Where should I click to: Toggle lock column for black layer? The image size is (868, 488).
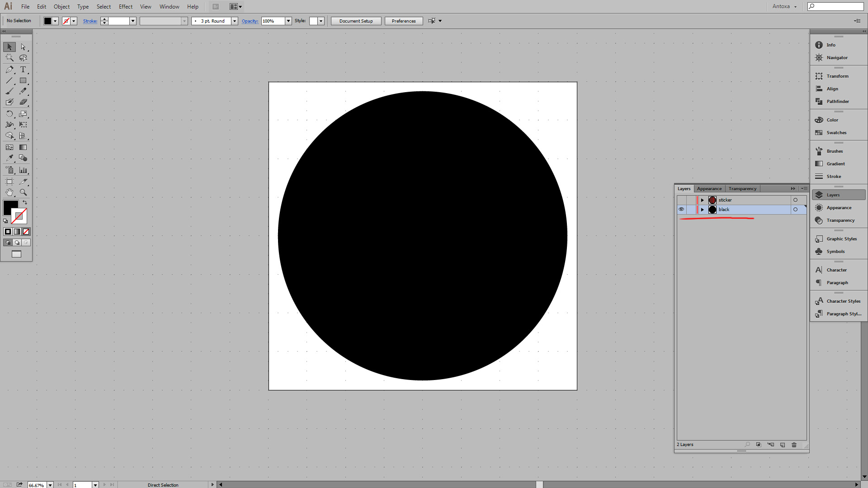[x=691, y=210]
